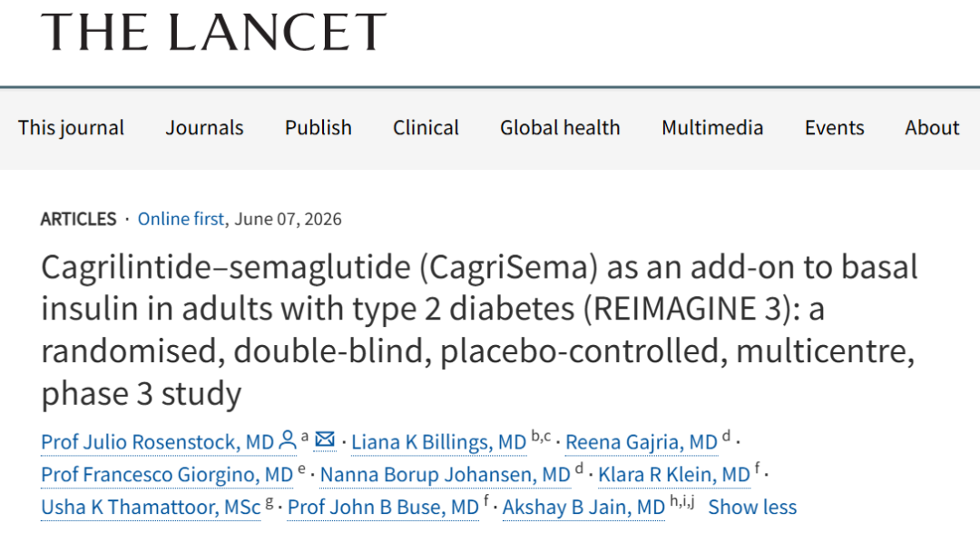Open the Publish menu

[x=318, y=128]
